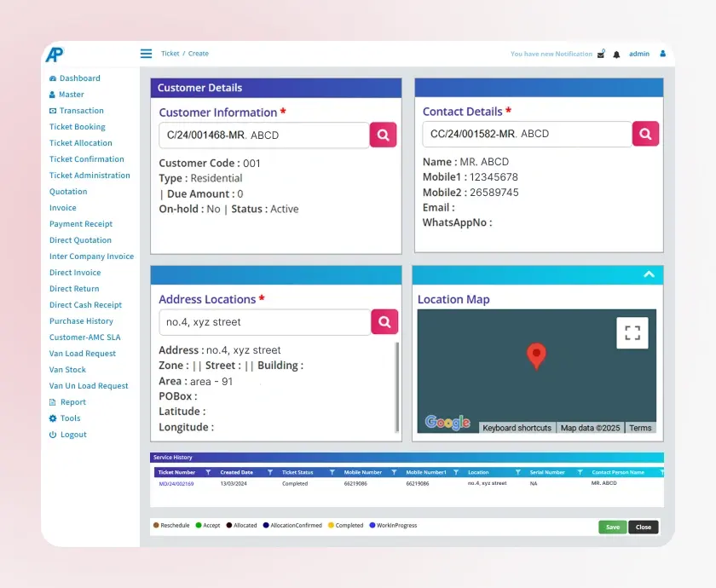Navigate to Ticket Confirmation in the sidebar

[86, 159]
